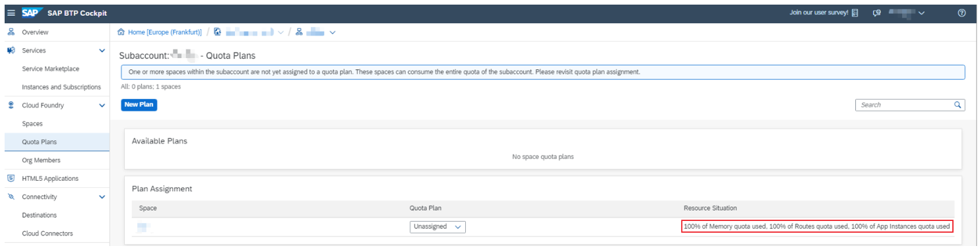
Task: Click the SAP logo
Action: pos(32,13)
